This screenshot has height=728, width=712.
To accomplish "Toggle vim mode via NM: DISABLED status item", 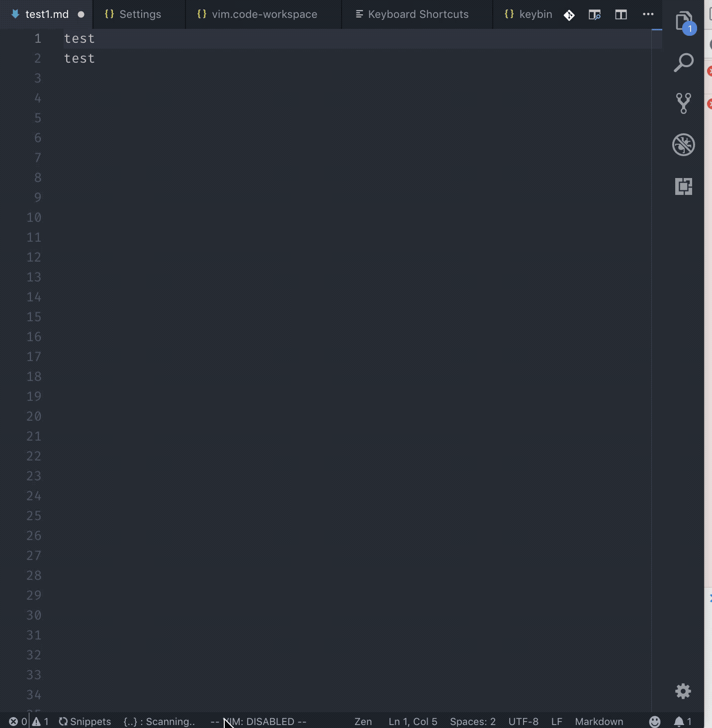I will pos(258,722).
